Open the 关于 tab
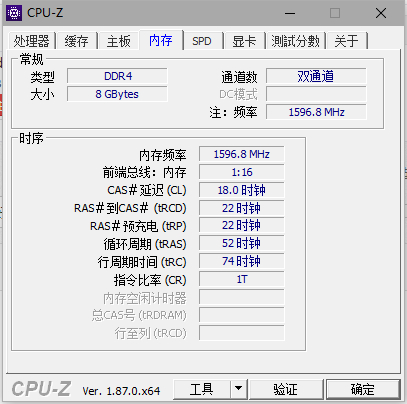Viewport: 407px width, 404px height. 347,41
